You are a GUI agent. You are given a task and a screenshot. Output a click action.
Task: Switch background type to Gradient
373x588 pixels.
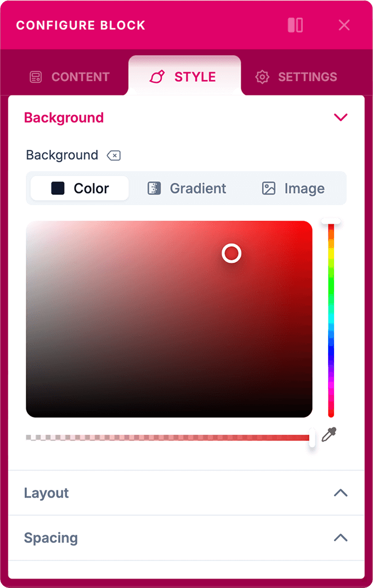point(187,189)
